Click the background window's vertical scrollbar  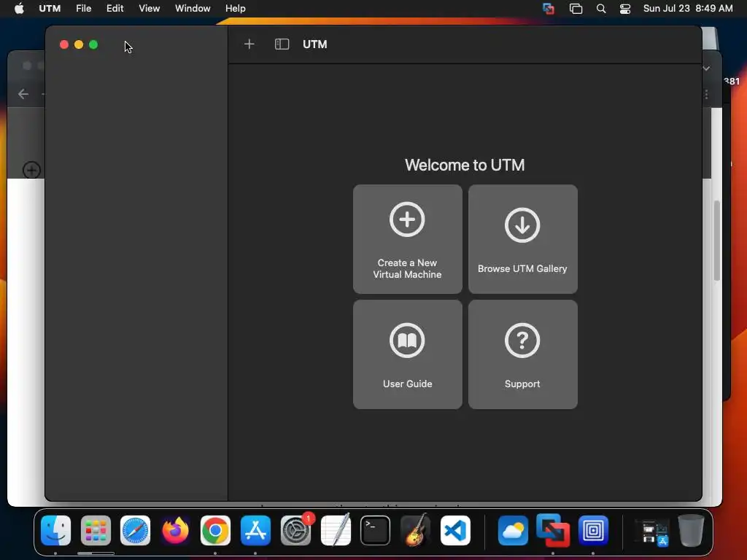[716, 241]
